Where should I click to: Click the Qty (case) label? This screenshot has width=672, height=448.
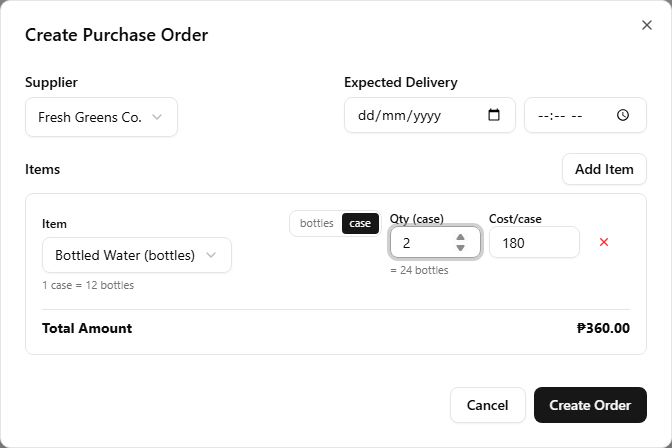[417, 219]
